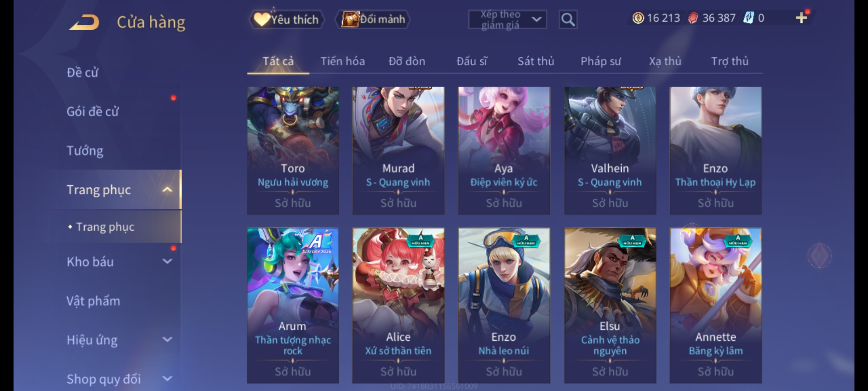
Task: Open Yêu thích heart favorites
Action: 286,19
